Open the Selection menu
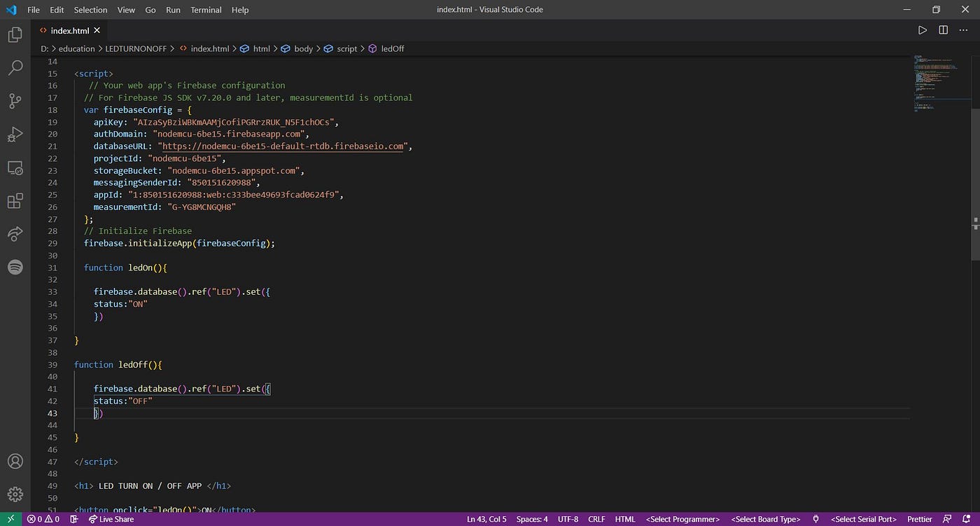Screen dimensions: 980x526 [x=90, y=10]
